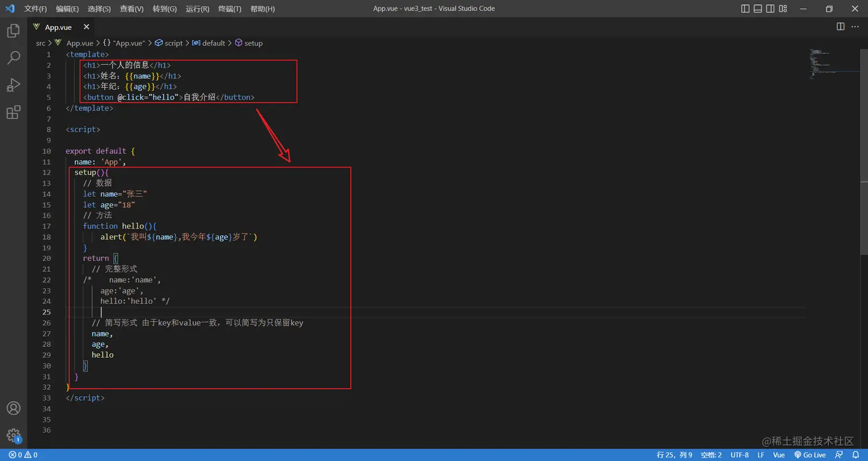Open the 文件(F) menu
The image size is (868, 461).
pyautogui.click(x=36, y=9)
